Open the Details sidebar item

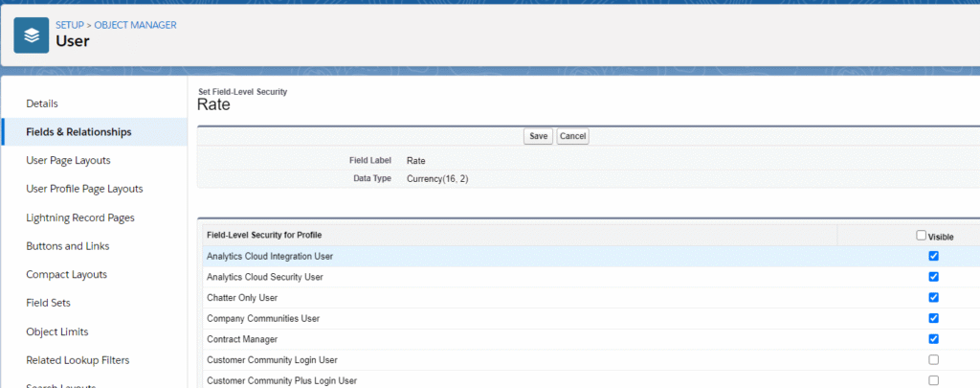pyautogui.click(x=42, y=103)
